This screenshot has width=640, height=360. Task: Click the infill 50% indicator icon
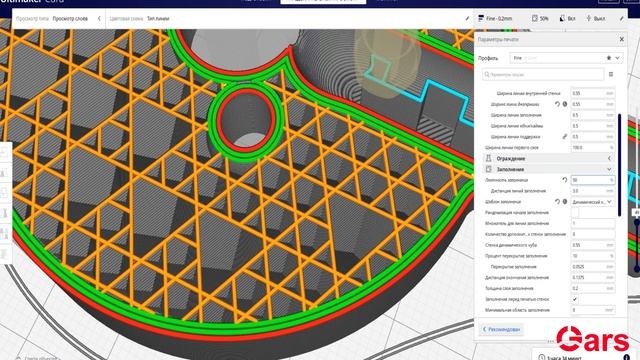(535, 18)
